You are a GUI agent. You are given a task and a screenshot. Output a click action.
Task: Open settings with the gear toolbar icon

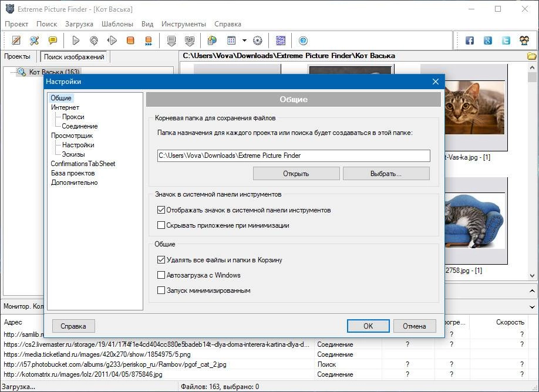point(258,40)
